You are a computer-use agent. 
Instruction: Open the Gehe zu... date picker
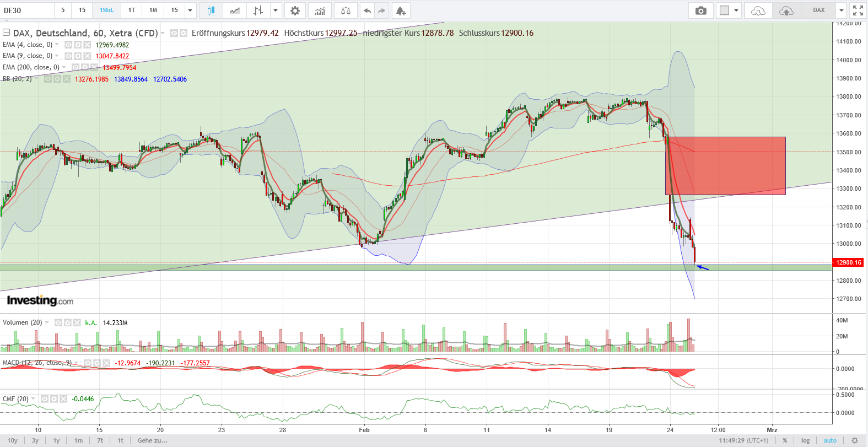152,440
